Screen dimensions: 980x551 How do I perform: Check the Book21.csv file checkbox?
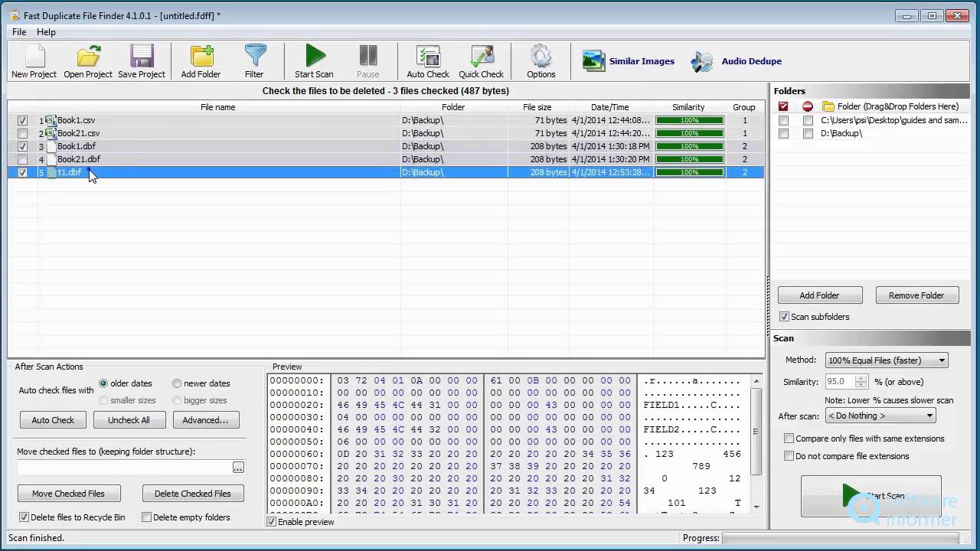pos(22,133)
